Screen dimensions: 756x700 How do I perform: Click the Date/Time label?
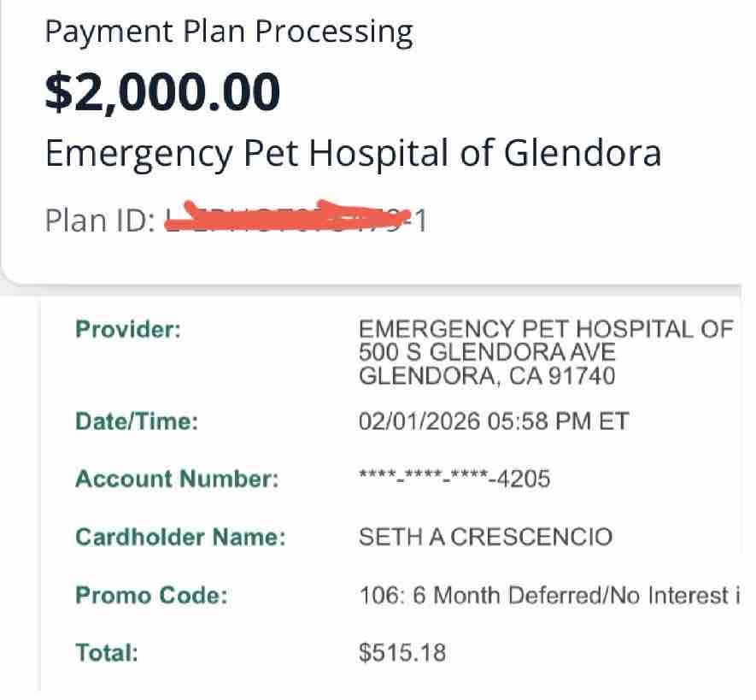click(137, 421)
